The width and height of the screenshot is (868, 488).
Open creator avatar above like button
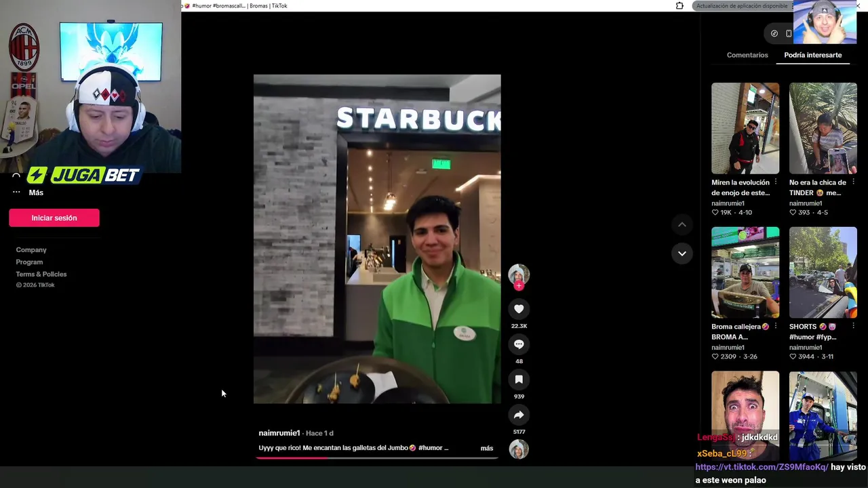tap(519, 274)
